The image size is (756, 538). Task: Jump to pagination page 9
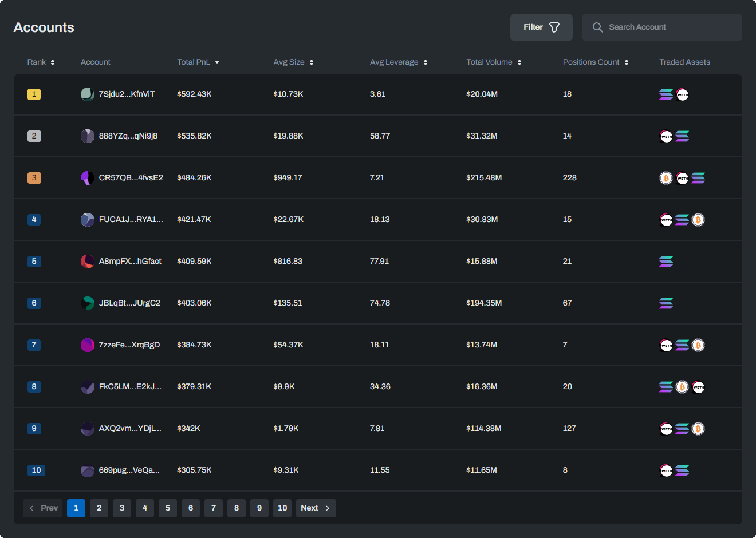click(x=259, y=508)
